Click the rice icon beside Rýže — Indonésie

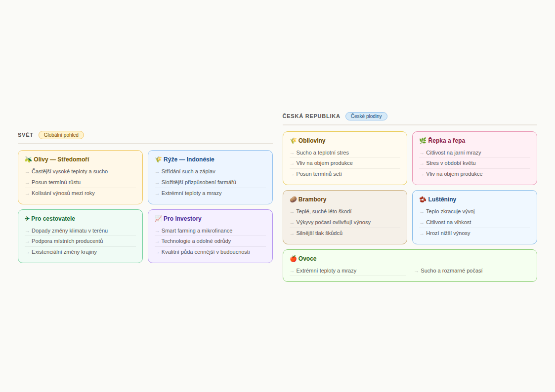coord(158,159)
